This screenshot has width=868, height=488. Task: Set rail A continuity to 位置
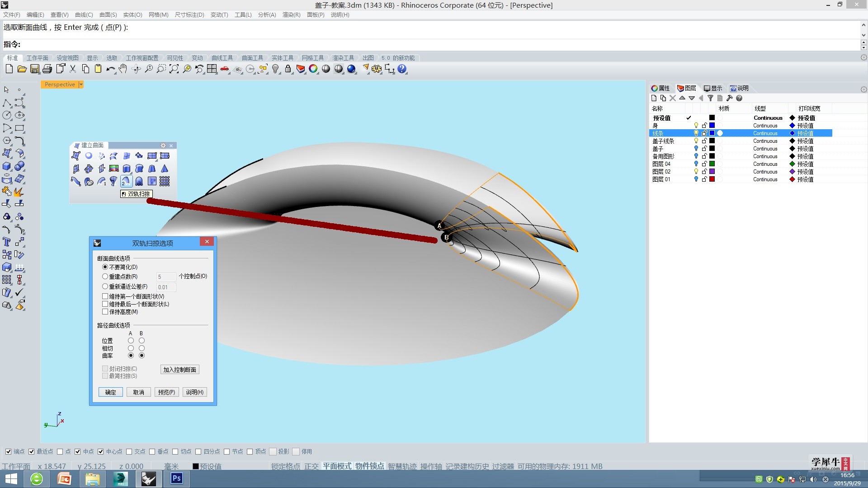click(x=131, y=341)
